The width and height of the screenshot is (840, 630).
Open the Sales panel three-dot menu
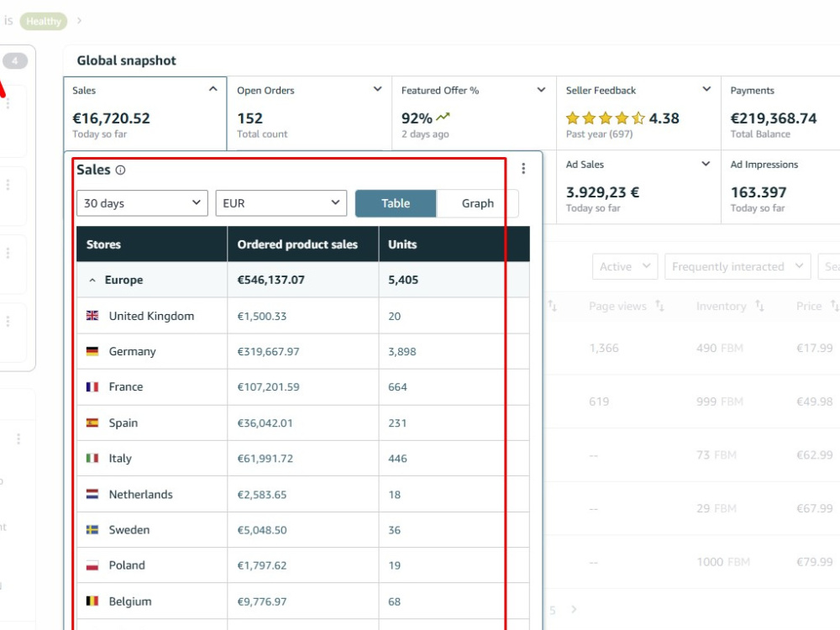tap(523, 169)
